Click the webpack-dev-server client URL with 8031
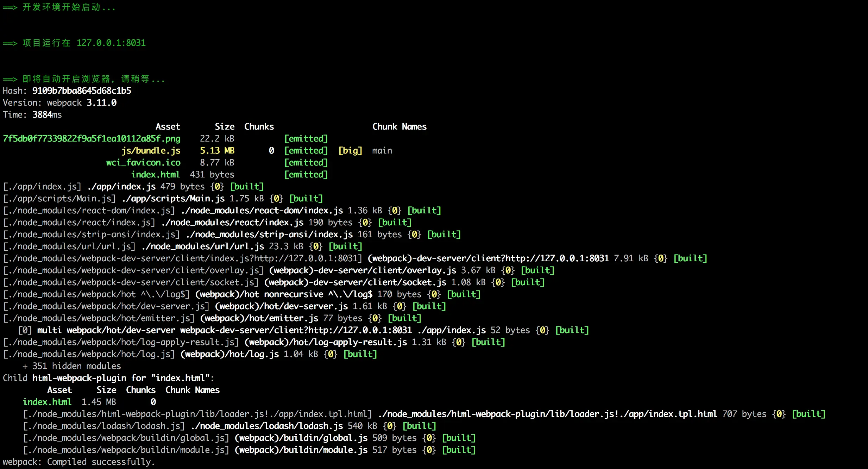Image resolution: width=868 pixels, height=469 pixels. (488, 258)
